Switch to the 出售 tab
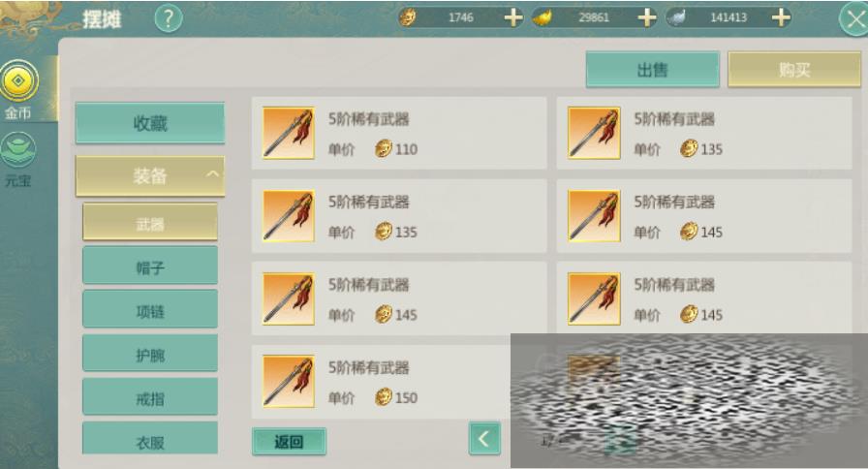868x469 pixels. [653, 69]
